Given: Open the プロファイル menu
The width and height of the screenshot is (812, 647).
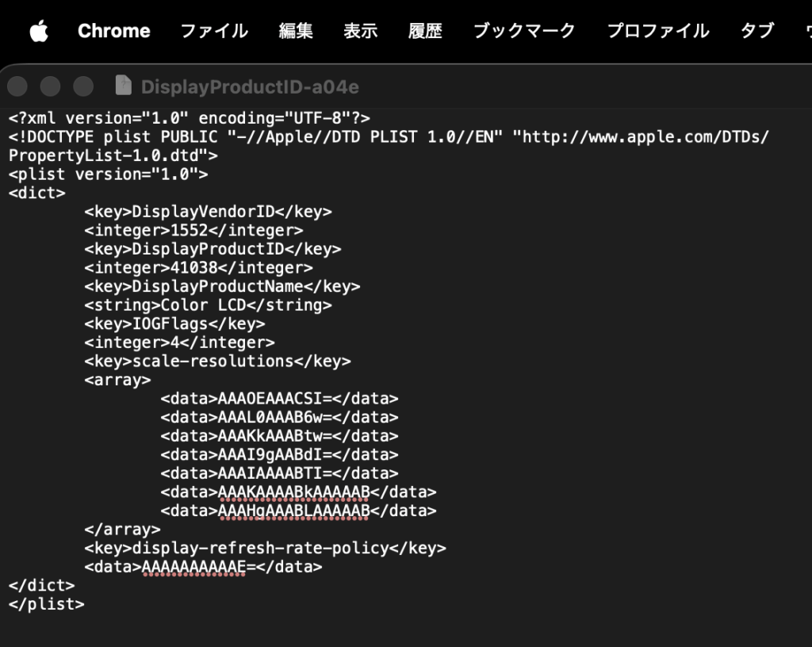Looking at the screenshot, I should pos(657,31).
